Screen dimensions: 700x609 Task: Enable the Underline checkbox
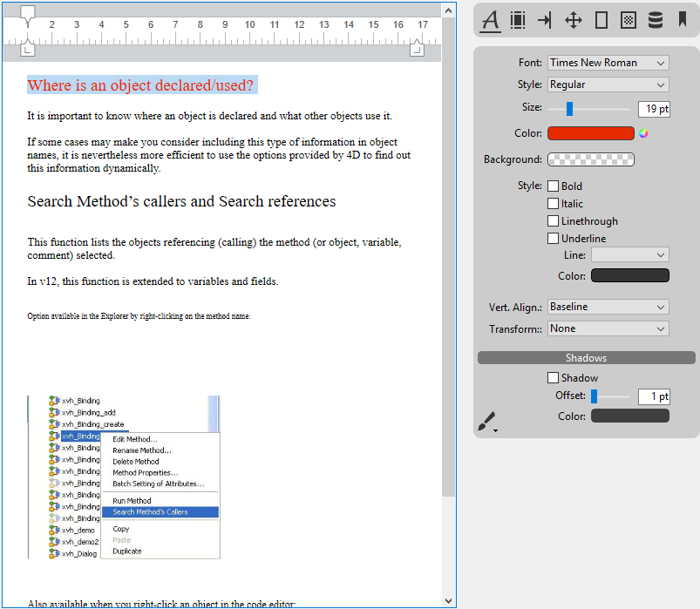(x=553, y=239)
